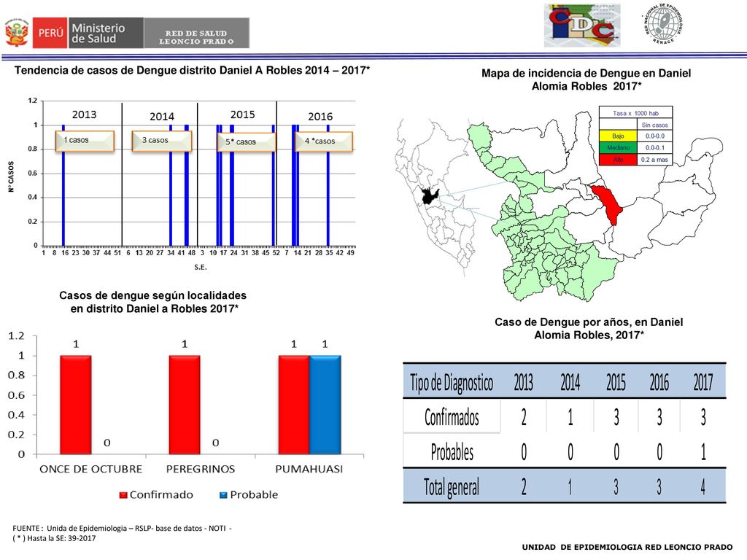747x560 pixels.
Task: Click the 'PEREGRINOS' axis label
Action: click(x=201, y=469)
